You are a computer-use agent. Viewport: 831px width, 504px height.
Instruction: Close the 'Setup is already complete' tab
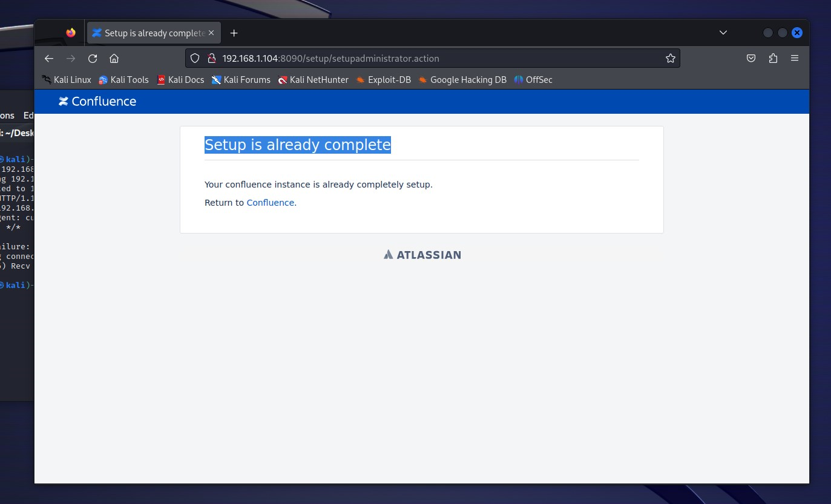[211, 33]
